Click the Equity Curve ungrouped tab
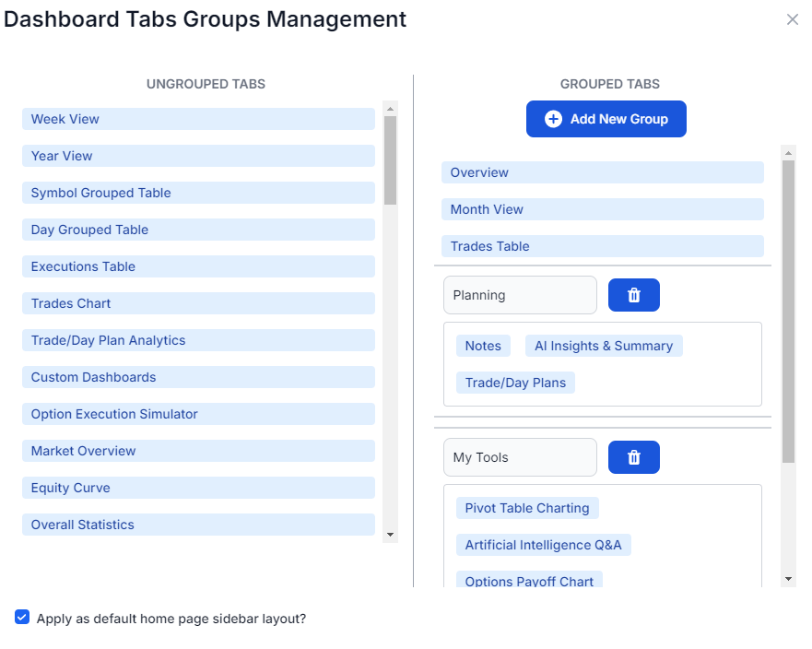The width and height of the screenshot is (812, 649). (x=198, y=488)
